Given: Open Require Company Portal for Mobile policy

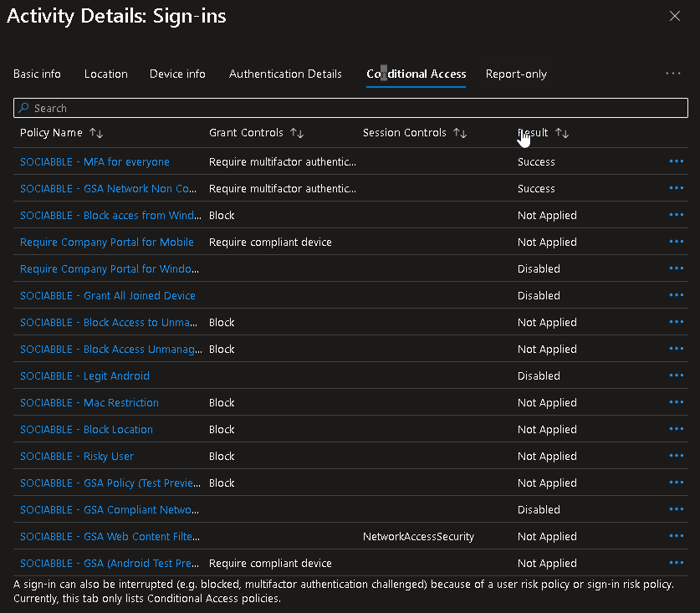Looking at the screenshot, I should point(107,242).
